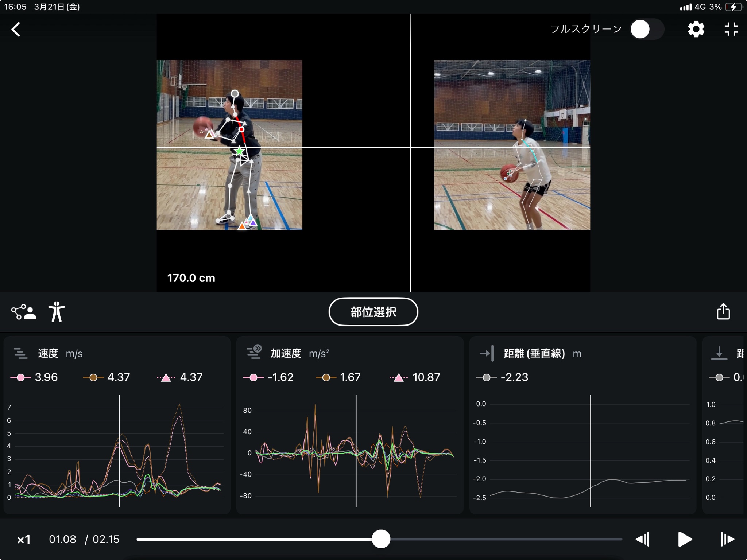Open the 距離 (垂直線) chart header
The height and width of the screenshot is (560, 747).
[x=534, y=353]
